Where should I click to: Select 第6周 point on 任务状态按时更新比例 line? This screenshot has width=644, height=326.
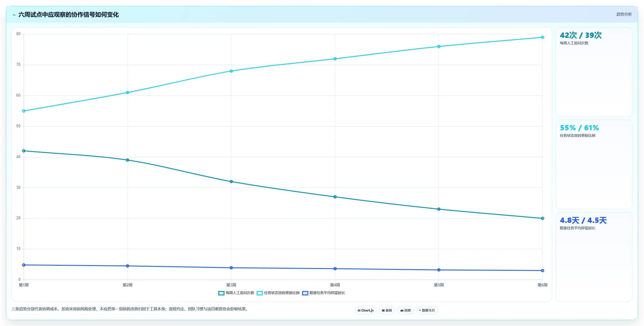542,37
